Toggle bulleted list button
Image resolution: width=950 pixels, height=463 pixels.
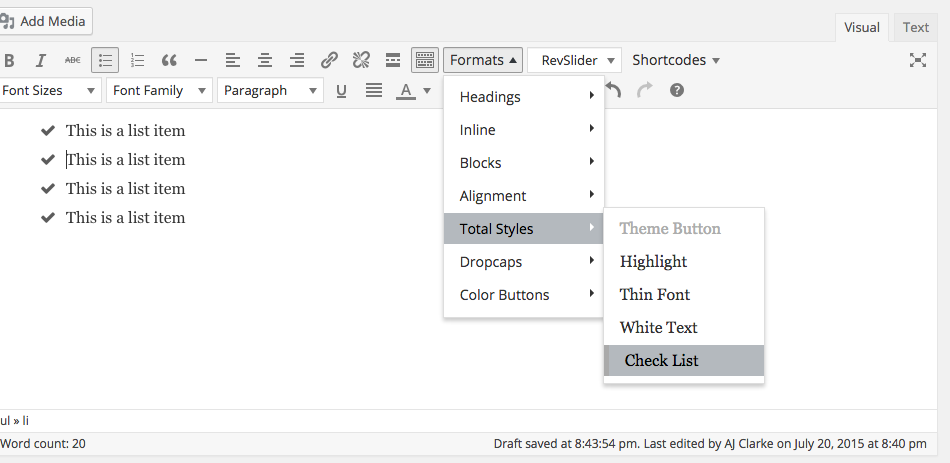point(105,60)
